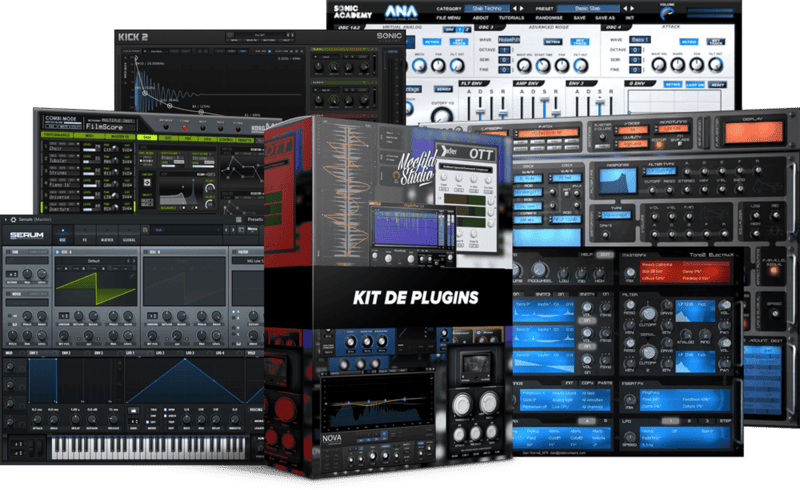
Task: Open OSC 4 wave dropdown Bass 1
Action: click(x=639, y=39)
